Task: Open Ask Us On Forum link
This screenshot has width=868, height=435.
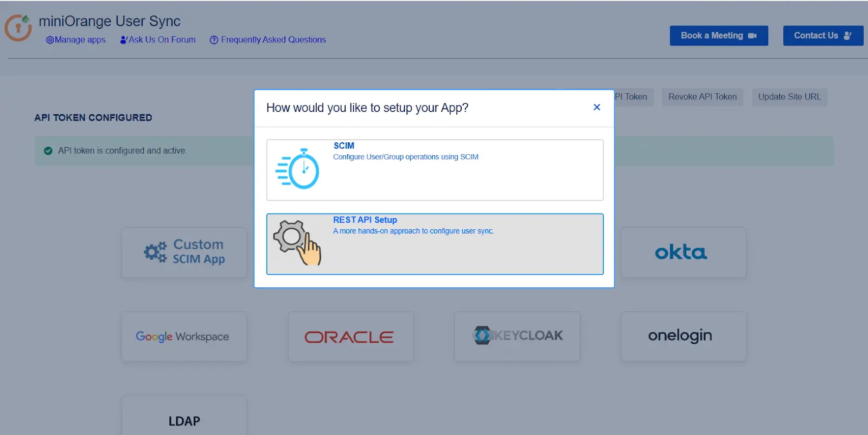Action: (x=158, y=40)
